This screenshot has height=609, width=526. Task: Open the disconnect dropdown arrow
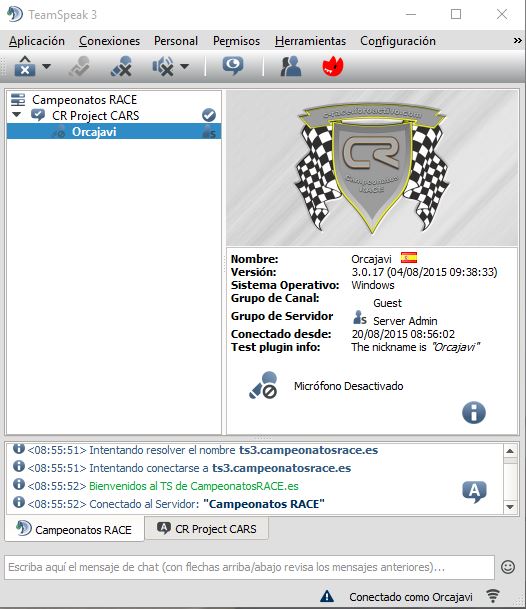point(46,66)
